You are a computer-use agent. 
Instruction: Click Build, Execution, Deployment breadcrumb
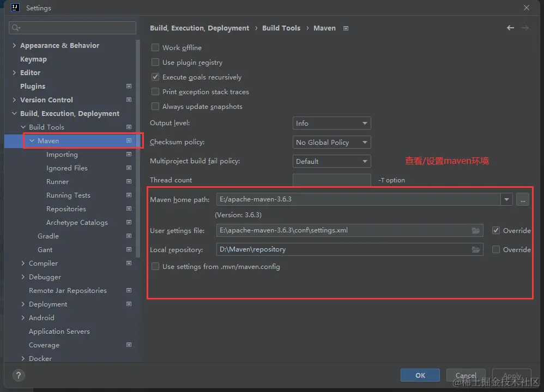pos(200,28)
